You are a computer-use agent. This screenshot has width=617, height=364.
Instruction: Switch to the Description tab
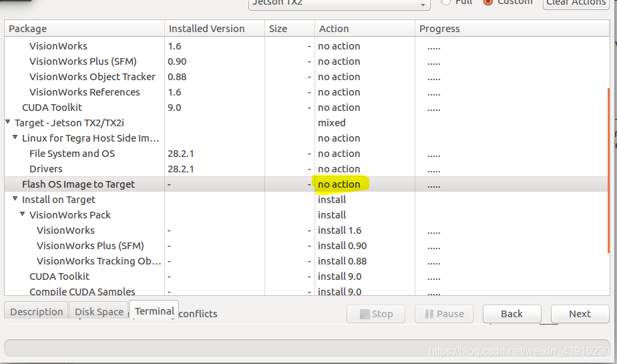pos(36,312)
